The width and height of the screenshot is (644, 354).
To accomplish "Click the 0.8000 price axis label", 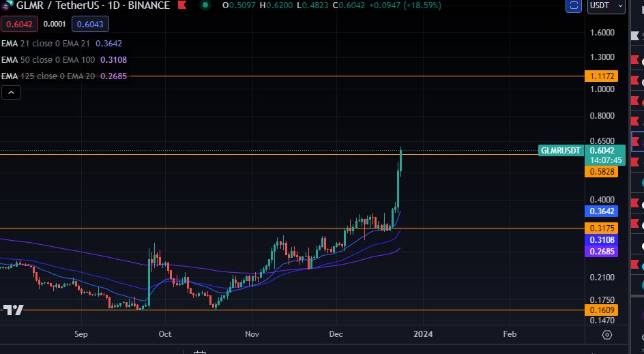I will 602,116.
